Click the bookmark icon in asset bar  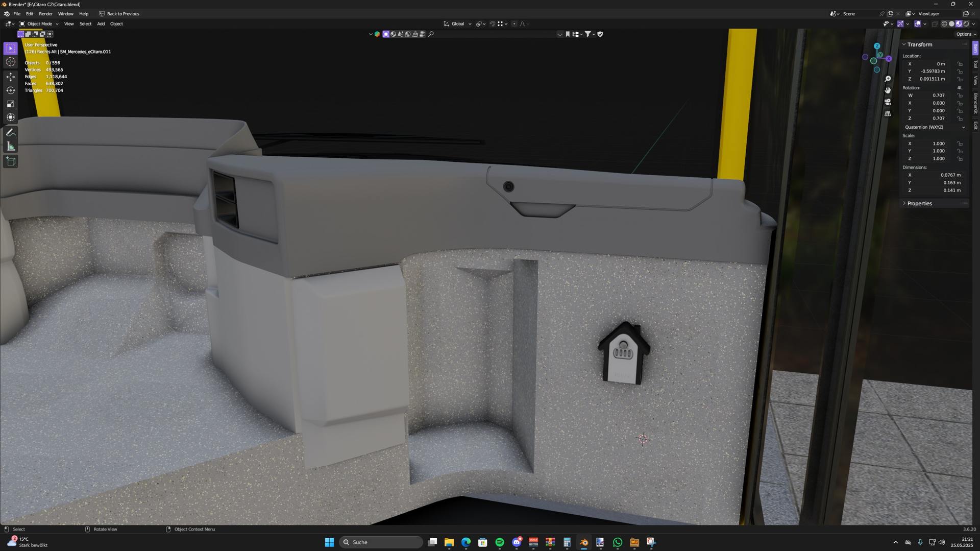tap(568, 34)
